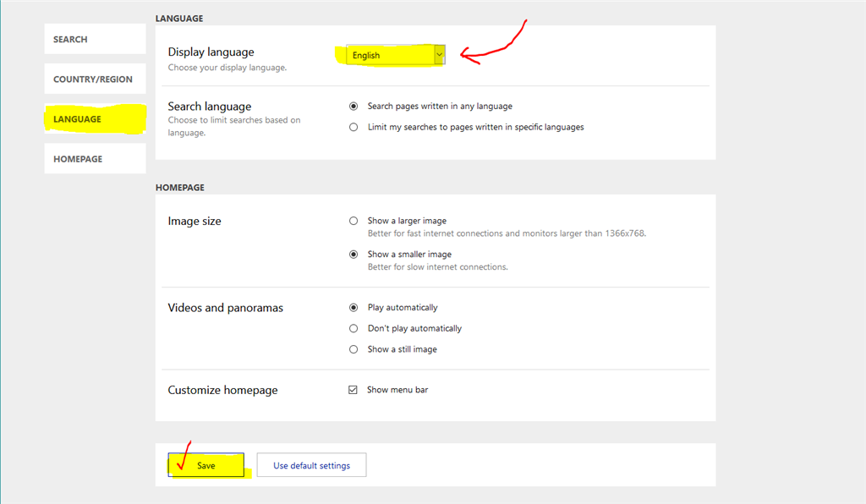Click the Don't play automatically label
This screenshot has width=866, height=504.
(x=414, y=328)
